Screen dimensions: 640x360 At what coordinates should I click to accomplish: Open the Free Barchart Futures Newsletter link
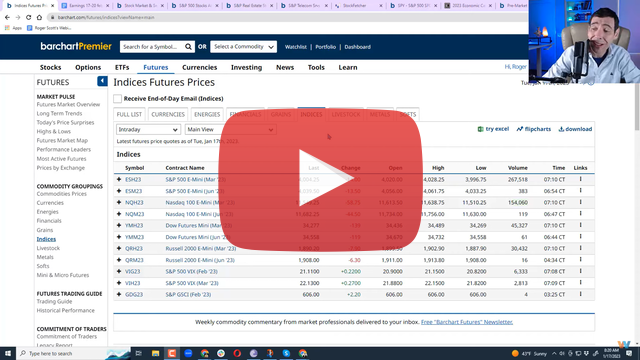pyautogui.click(x=467, y=322)
